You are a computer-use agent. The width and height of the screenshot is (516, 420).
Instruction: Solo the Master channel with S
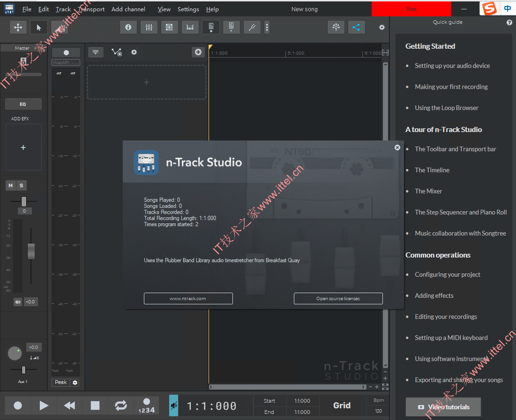[22, 185]
